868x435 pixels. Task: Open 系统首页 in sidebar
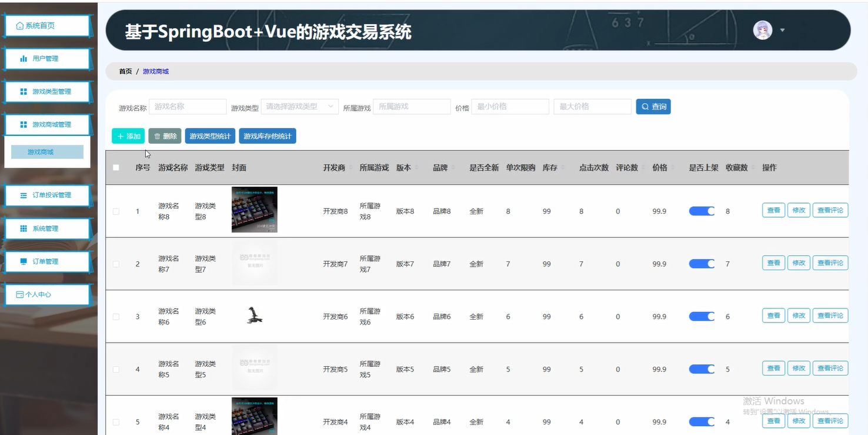(x=47, y=26)
